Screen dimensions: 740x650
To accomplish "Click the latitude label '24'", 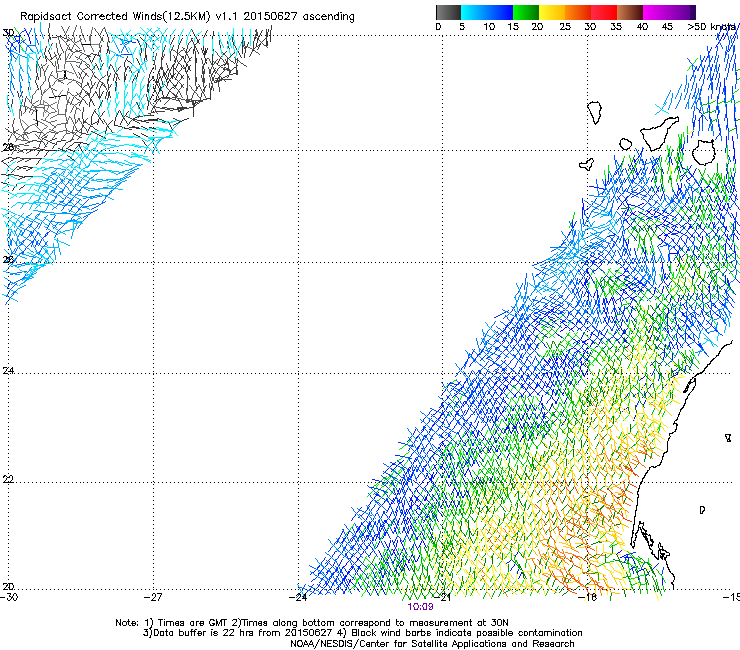I will click(8, 371).
